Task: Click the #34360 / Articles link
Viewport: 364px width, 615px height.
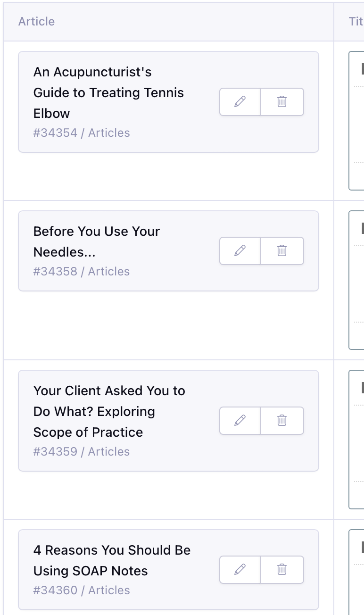Action: tap(81, 590)
